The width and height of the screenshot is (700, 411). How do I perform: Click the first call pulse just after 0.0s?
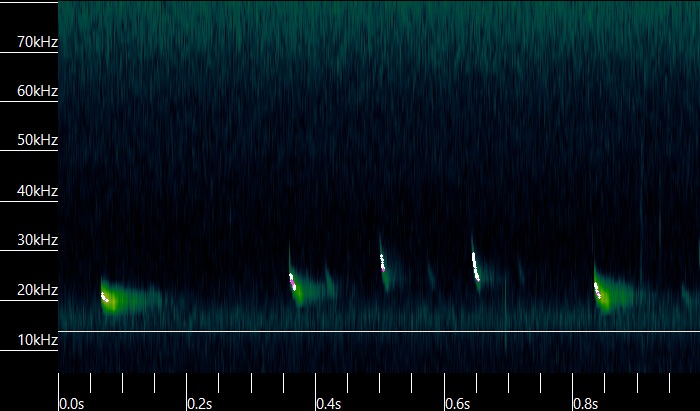point(106,297)
